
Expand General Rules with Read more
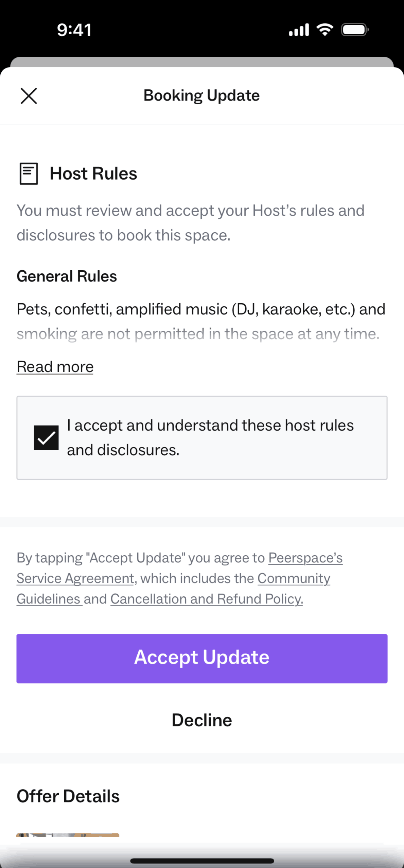coord(55,367)
